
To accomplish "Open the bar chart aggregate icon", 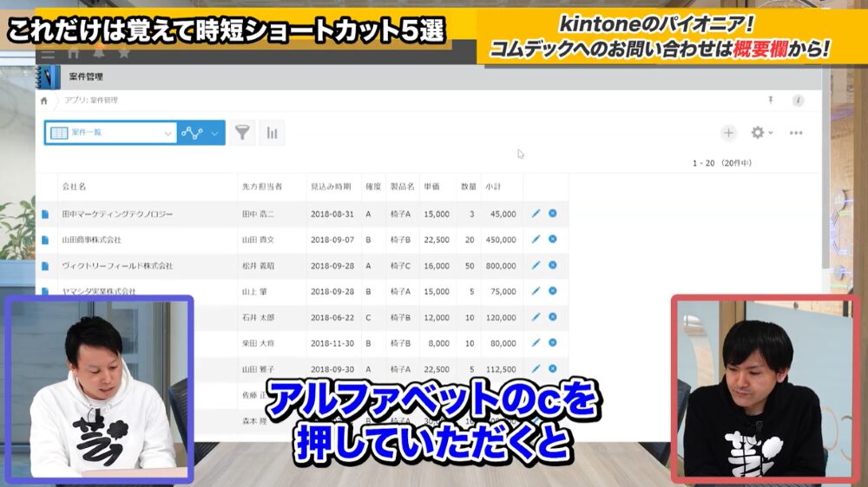I will point(272,133).
